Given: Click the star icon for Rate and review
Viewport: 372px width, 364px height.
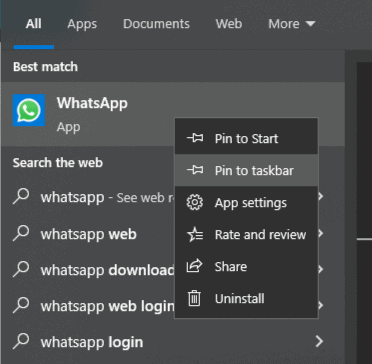Looking at the screenshot, I should [x=195, y=235].
